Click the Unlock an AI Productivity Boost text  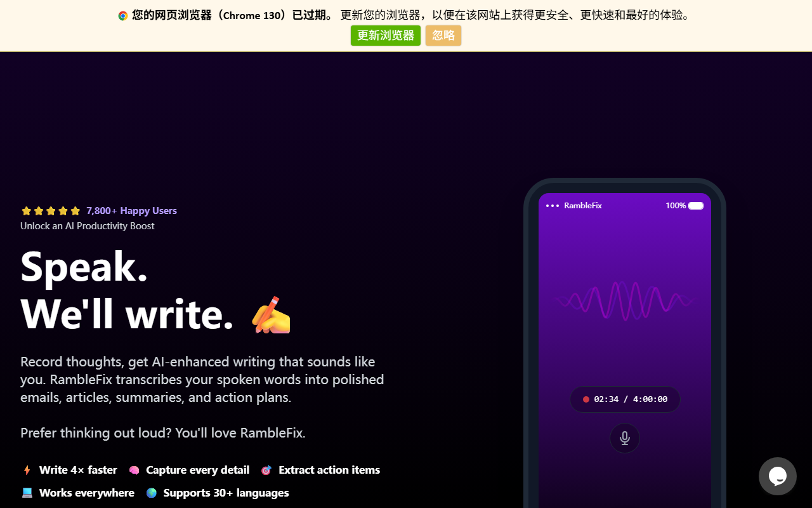[x=88, y=226]
